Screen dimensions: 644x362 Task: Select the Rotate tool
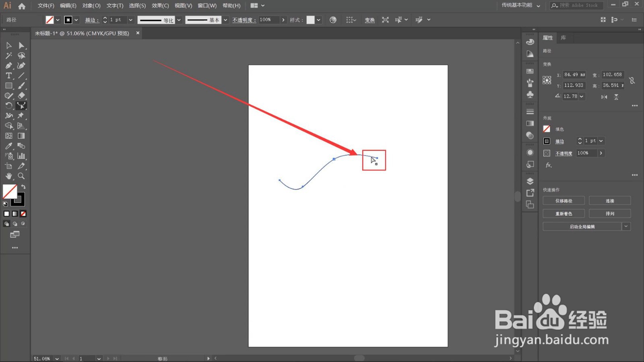tap(9, 106)
